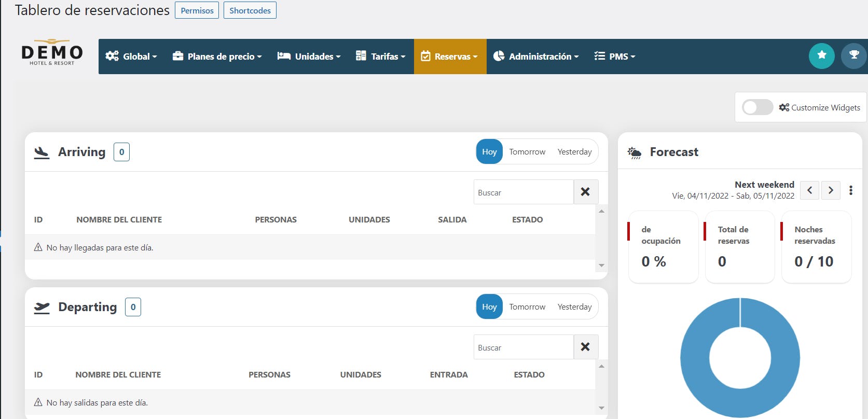The width and height of the screenshot is (868, 419).
Task: Click No hay llegadas para este día message
Action: [x=100, y=247]
